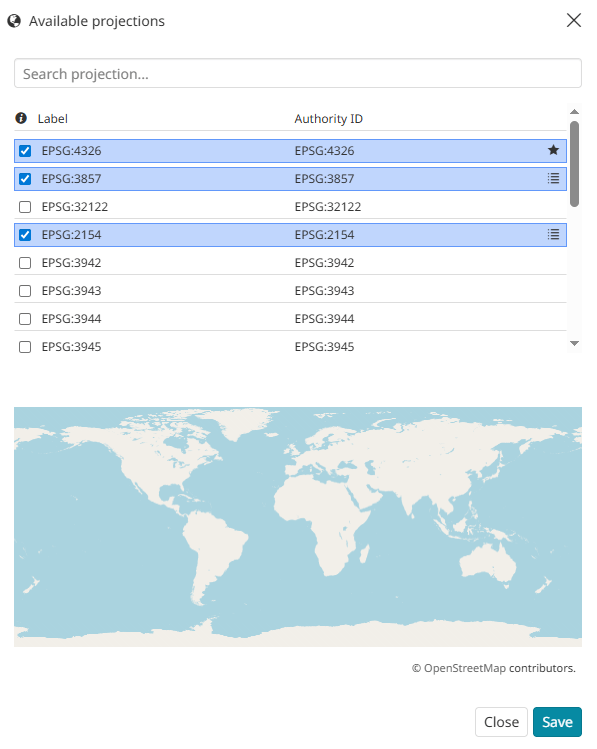Click the EPSG:2154 authority ID cell
Viewport: 597px width, 749px height.
[324, 235]
